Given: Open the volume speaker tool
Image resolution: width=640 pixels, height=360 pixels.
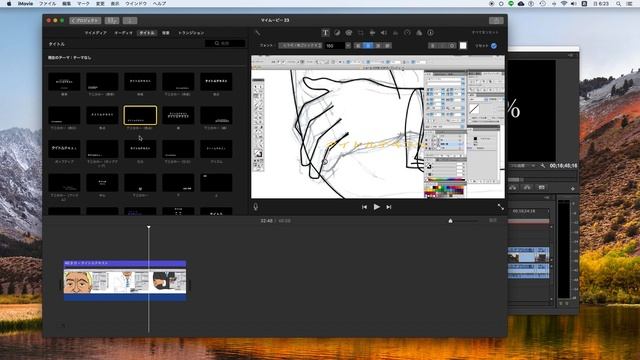Looking at the screenshot, I should point(384,33).
